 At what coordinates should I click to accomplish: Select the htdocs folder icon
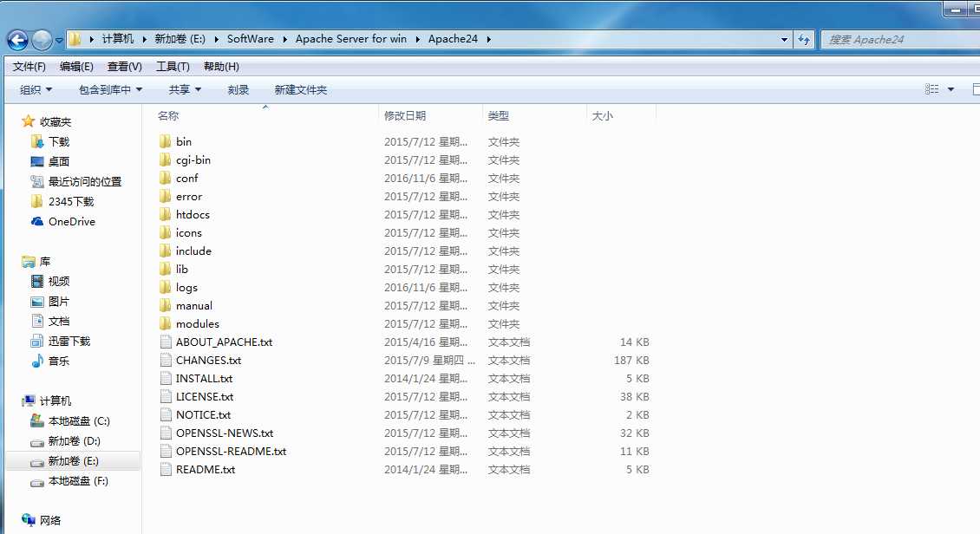(165, 214)
